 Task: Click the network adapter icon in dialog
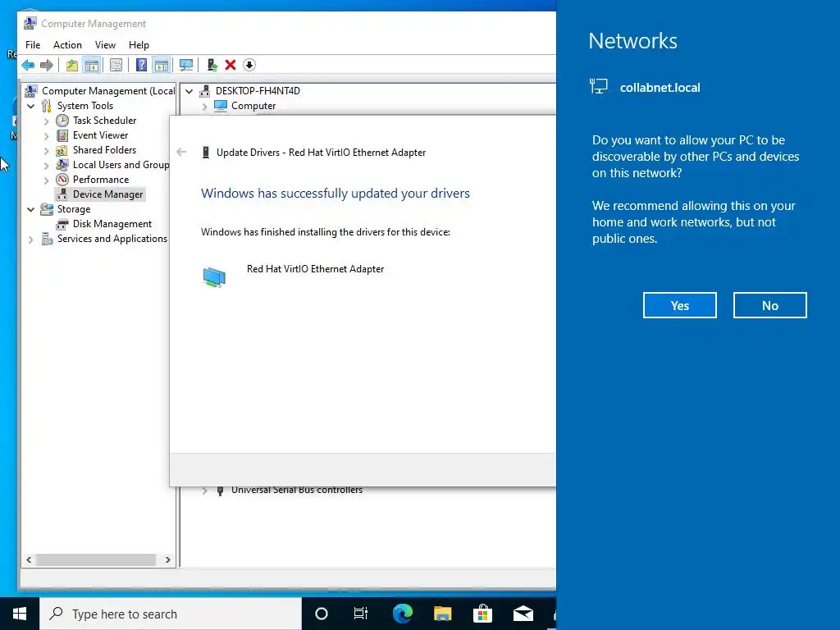[x=214, y=277]
